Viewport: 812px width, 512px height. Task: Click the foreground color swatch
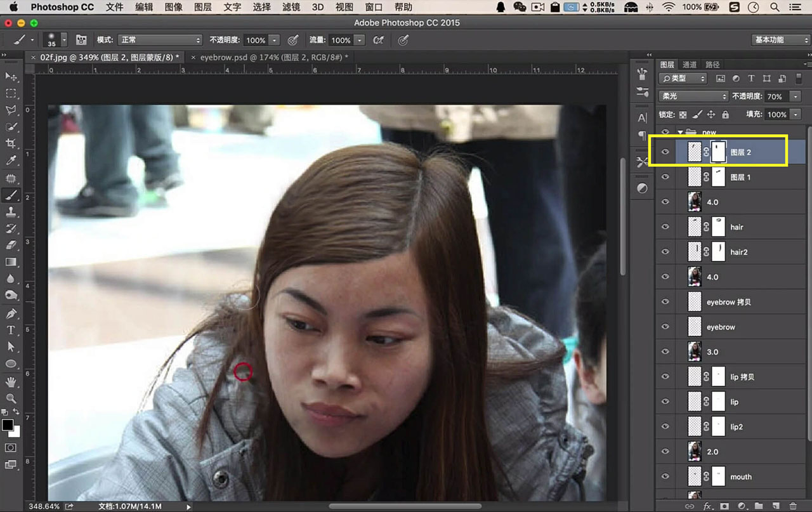point(8,425)
